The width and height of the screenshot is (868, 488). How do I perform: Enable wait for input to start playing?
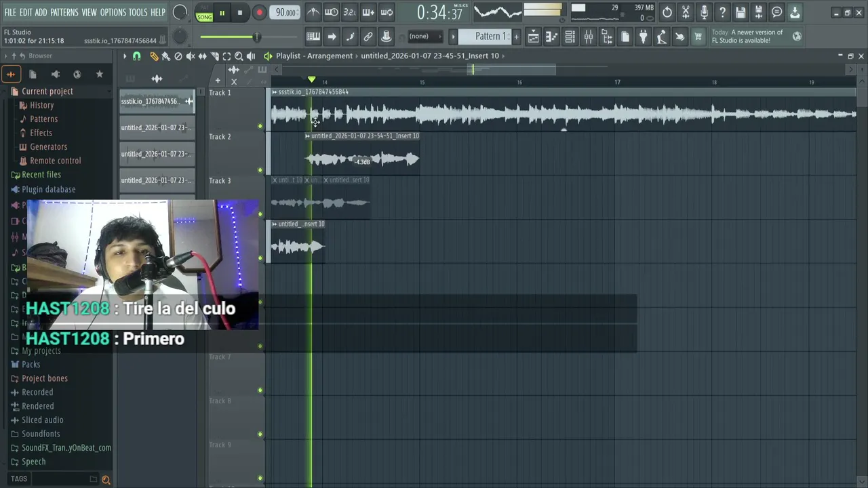(x=332, y=12)
